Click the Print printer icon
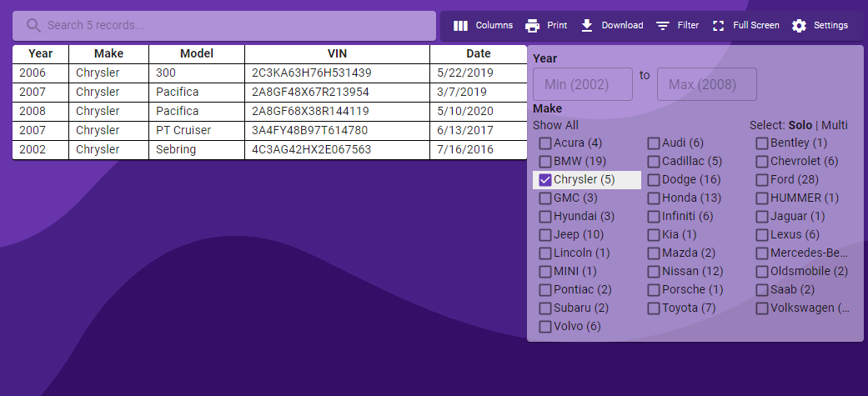 pyautogui.click(x=532, y=26)
